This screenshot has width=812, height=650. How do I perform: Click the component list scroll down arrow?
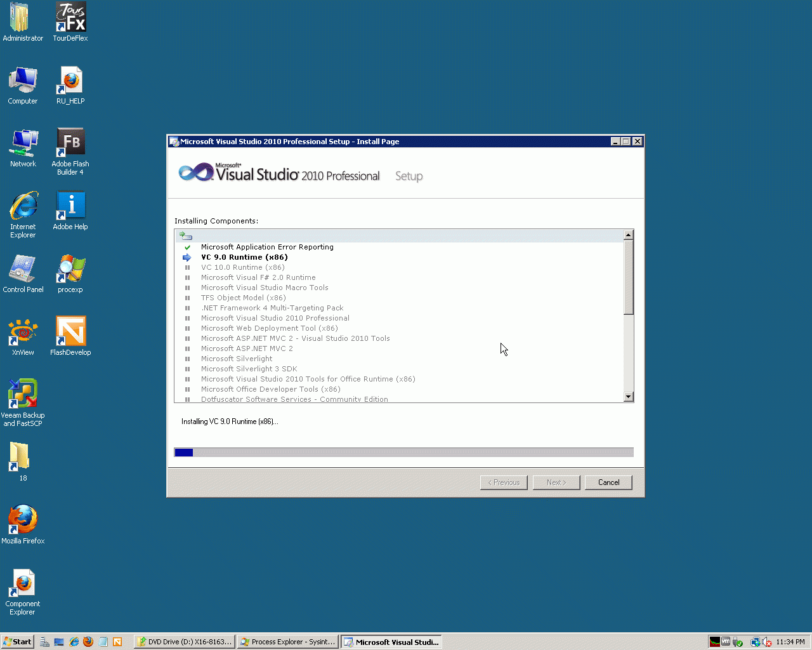[x=628, y=397]
